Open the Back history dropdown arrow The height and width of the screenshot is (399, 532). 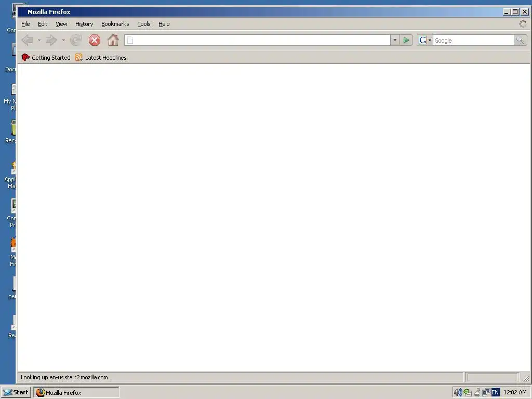tap(39, 41)
